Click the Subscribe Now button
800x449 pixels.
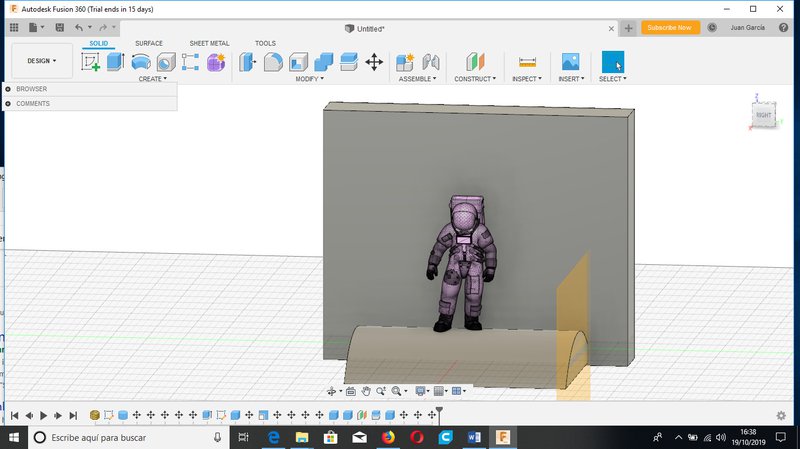670,28
